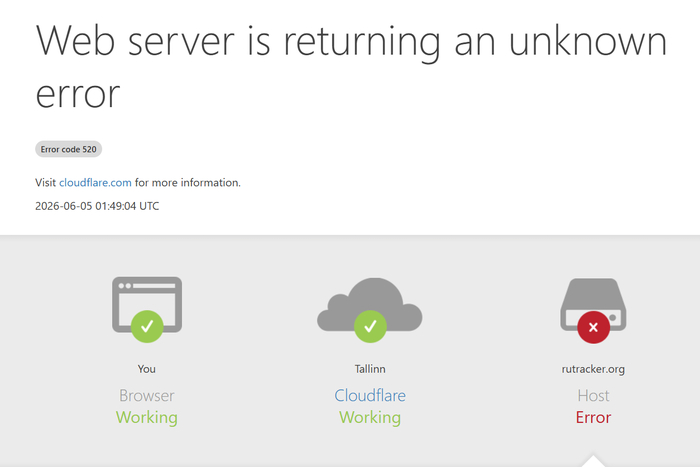Click the Cloudflare link under Tallinn
This screenshot has height=467, width=700.
370,396
